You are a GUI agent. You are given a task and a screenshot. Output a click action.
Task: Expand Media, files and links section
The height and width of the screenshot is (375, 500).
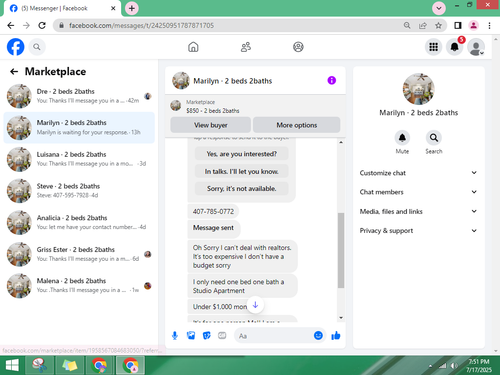[418, 211]
